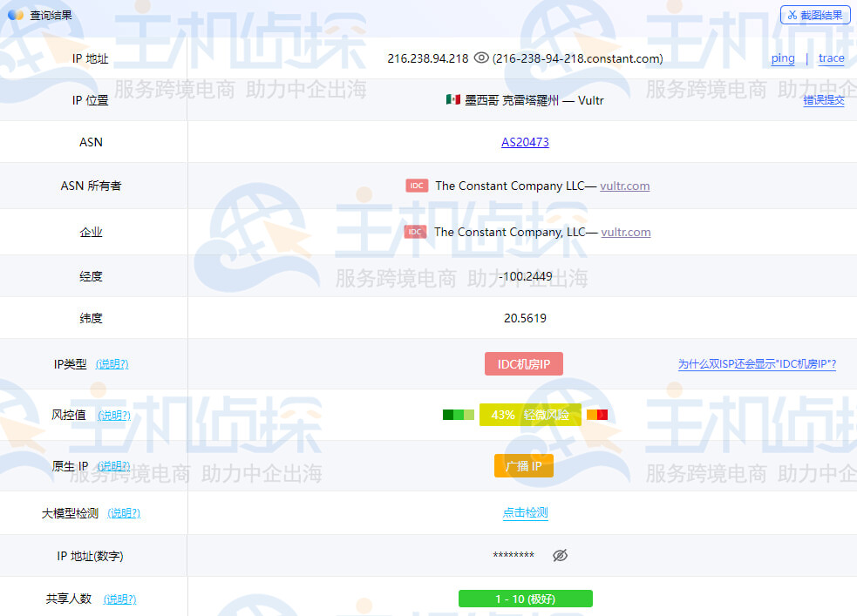Click the 企业 row label
Viewport: 857px width, 616px height.
pyautogui.click(x=91, y=232)
